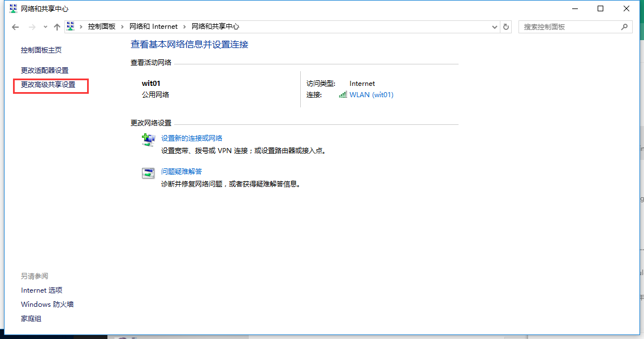Select the network name wit01
This screenshot has height=339, width=644.
point(151,83)
